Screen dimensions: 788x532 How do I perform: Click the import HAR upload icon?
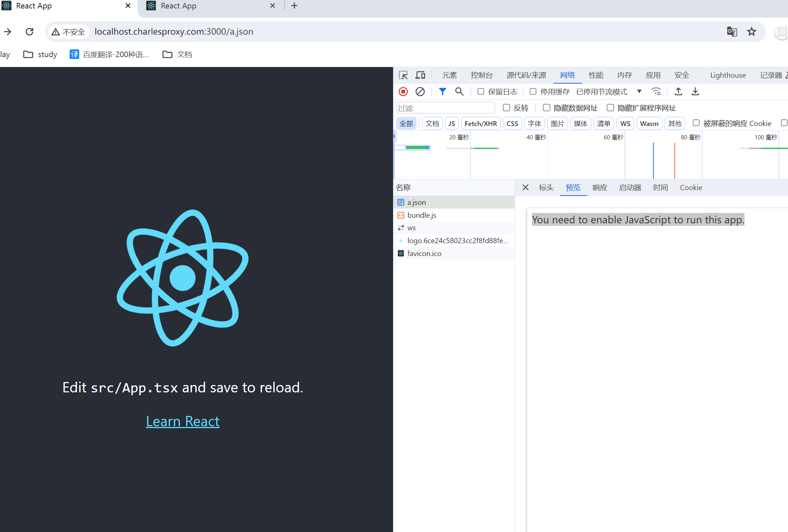[678, 91]
